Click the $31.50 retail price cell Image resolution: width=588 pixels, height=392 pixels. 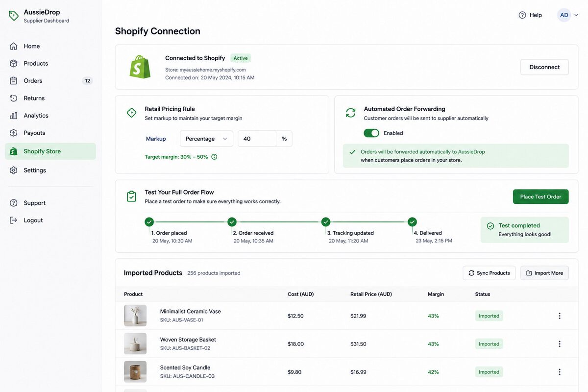click(x=358, y=344)
